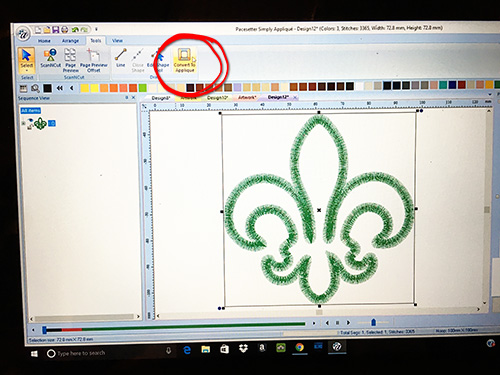
Task: Click Convert To Applique button
Action: (185, 60)
